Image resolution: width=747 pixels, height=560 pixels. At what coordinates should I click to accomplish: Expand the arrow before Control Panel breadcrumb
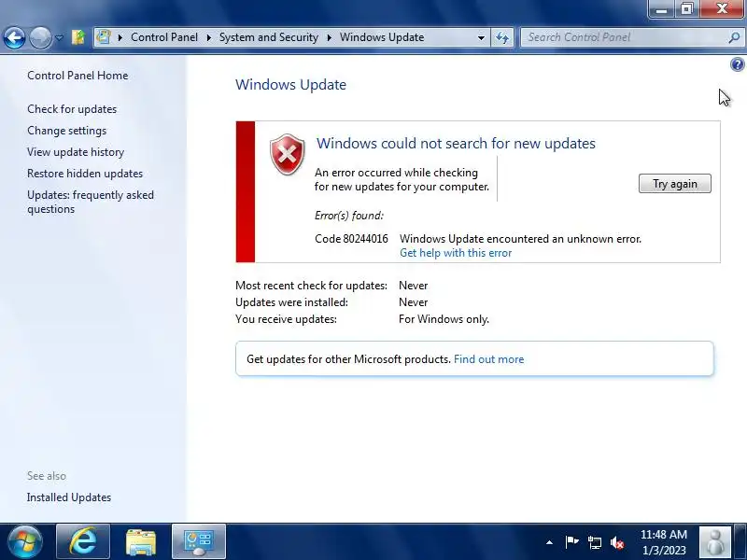(x=120, y=37)
